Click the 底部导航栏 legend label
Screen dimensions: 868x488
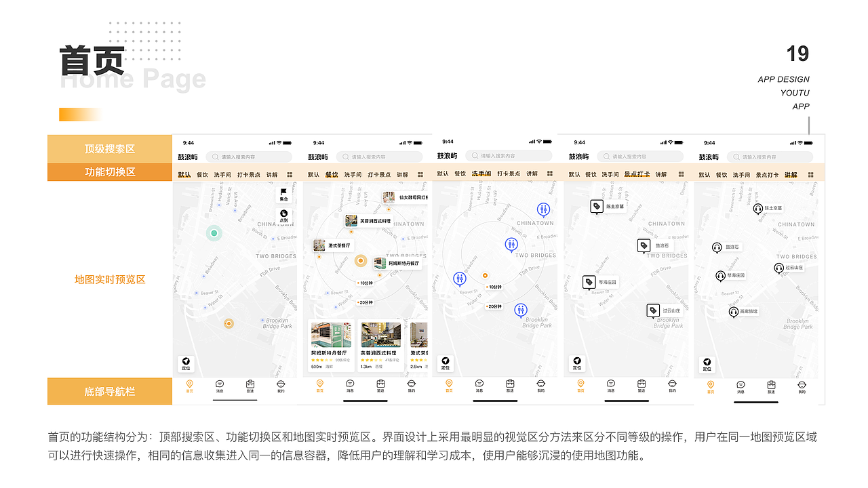(x=110, y=391)
